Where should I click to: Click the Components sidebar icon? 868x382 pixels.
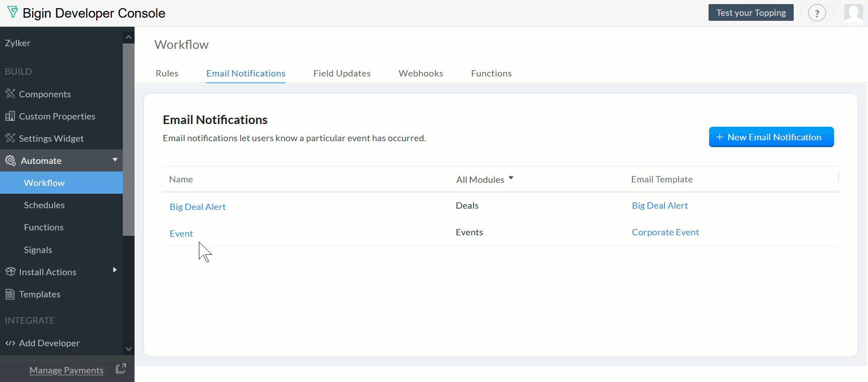tap(10, 94)
